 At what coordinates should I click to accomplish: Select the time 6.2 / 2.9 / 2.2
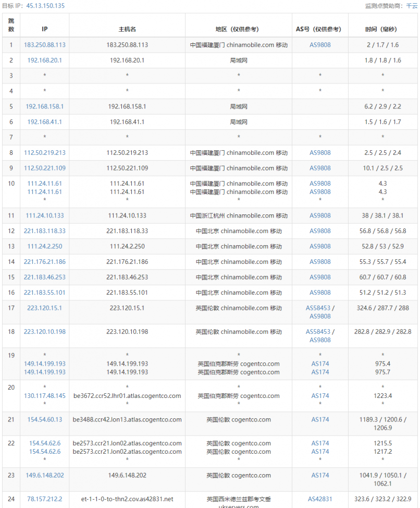coord(383,106)
